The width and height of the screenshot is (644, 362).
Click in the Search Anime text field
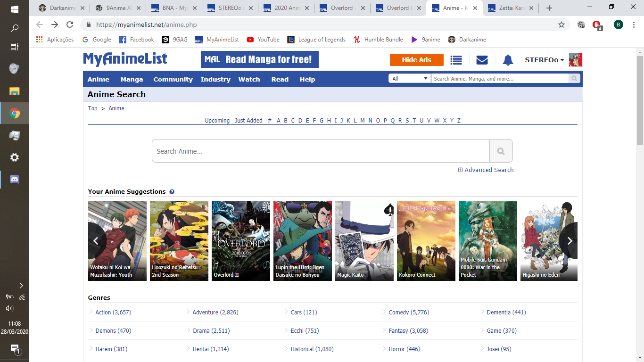coord(321,151)
